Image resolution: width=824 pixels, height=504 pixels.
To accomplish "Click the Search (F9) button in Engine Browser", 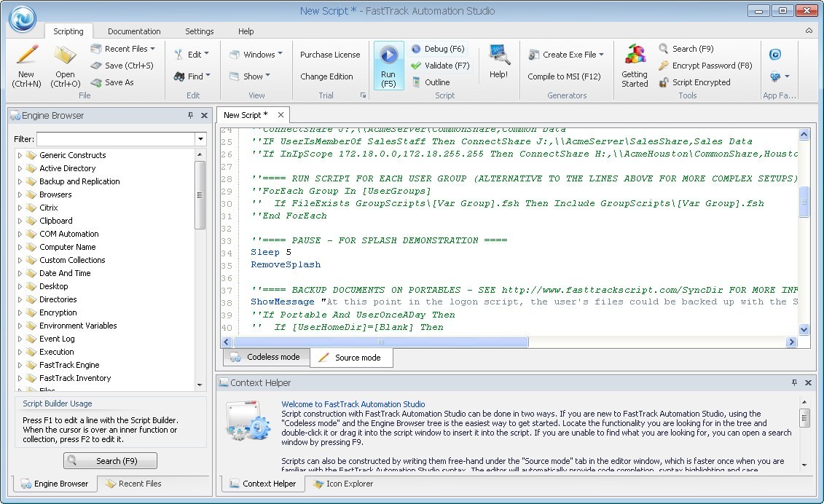I will 110,461.
